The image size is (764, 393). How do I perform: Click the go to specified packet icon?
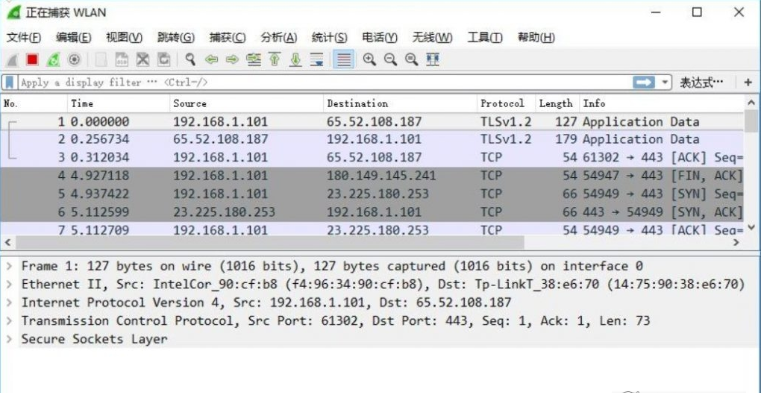(x=253, y=60)
